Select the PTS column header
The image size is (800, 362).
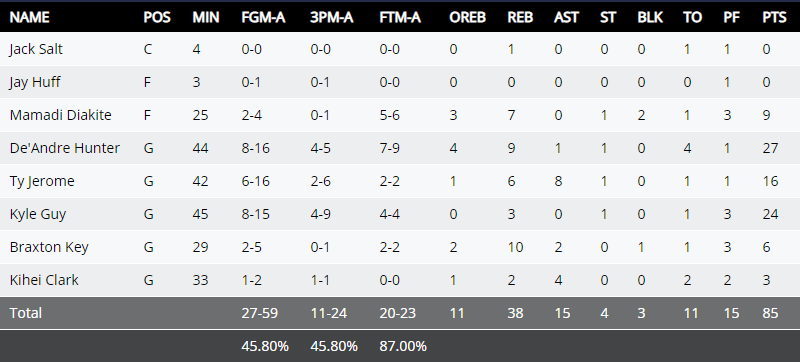click(x=774, y=17)
